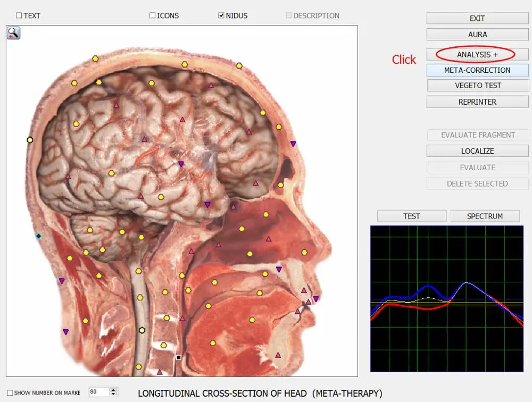The height and width of the screenshot is (402, 532).
Task: Decrease the marker number with the down arrow
Action: click(x=113, y=395)
